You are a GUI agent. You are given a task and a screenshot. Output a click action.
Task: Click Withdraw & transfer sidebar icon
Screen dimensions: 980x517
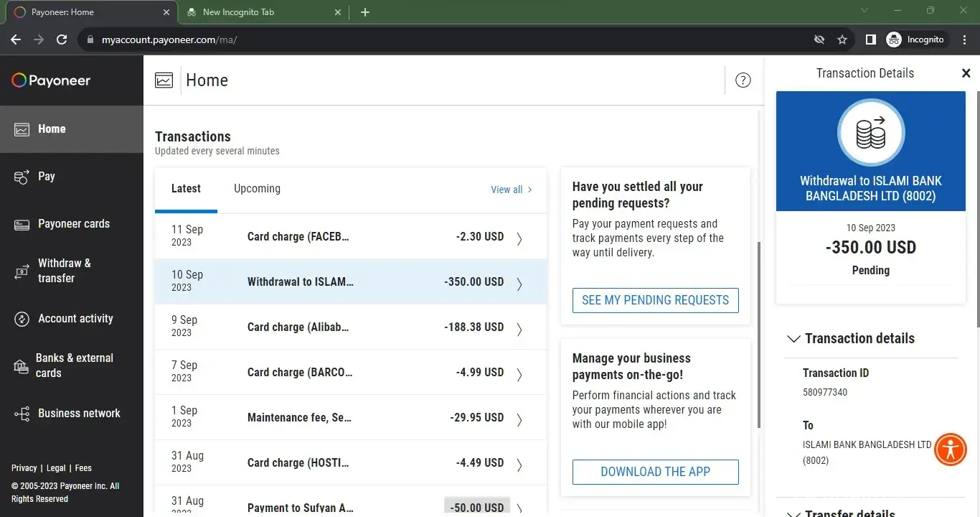tap(22, 271)
